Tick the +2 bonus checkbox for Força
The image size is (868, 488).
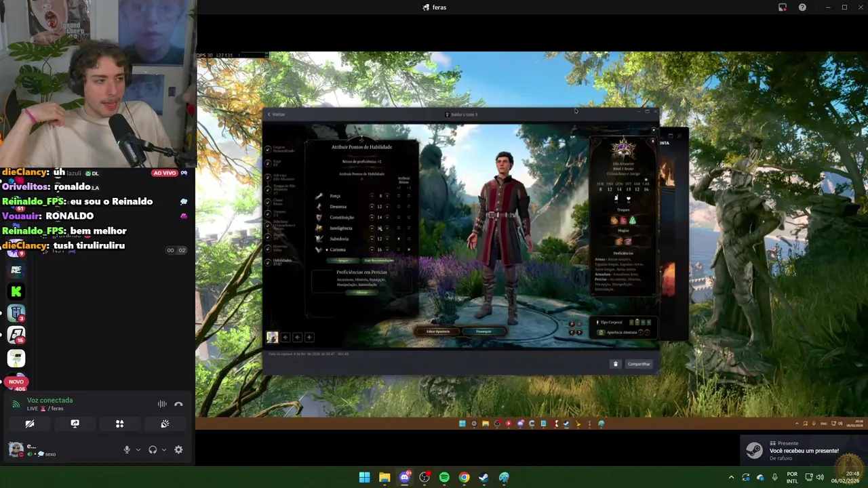point(399,196)
